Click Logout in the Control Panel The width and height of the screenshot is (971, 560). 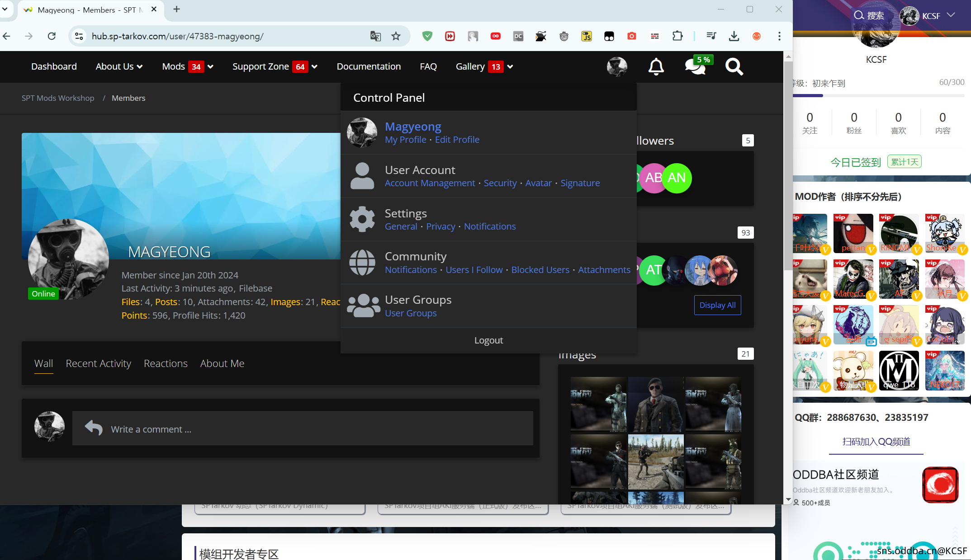488,340
